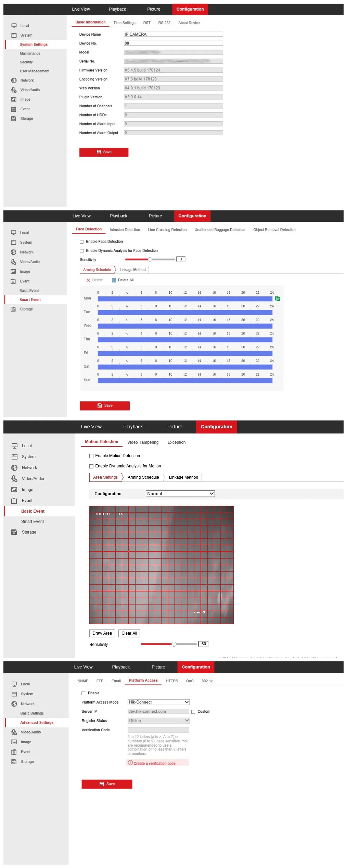Enable Face Detection checkbox

coord(82,242)
